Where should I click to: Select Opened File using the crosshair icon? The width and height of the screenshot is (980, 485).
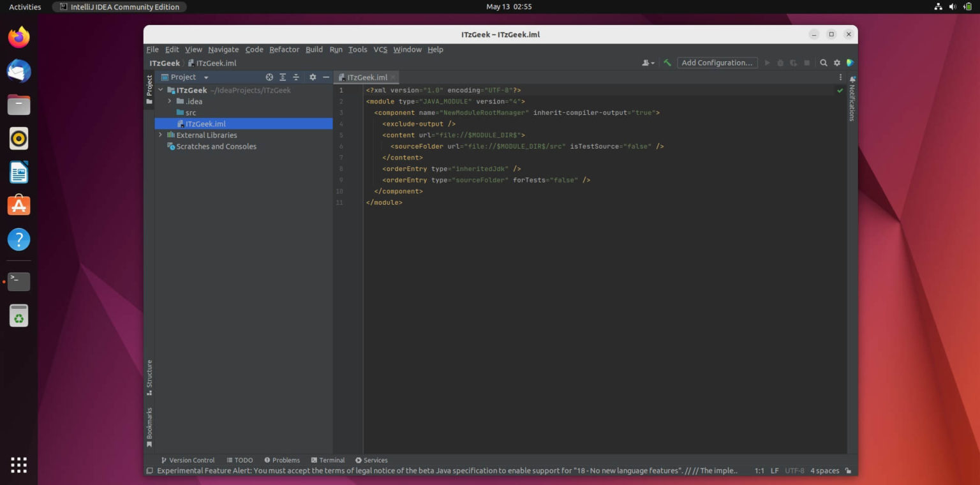[x=269, y=77]
